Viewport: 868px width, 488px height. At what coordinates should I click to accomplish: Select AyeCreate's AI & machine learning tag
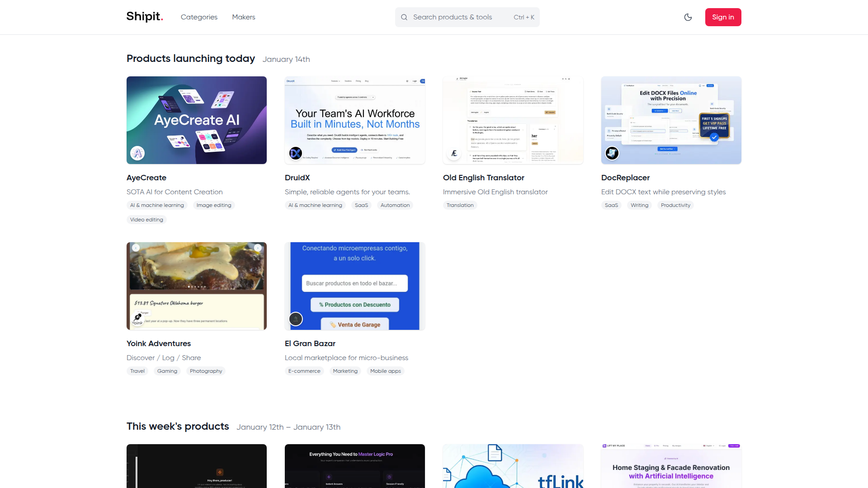click(157, 205)
